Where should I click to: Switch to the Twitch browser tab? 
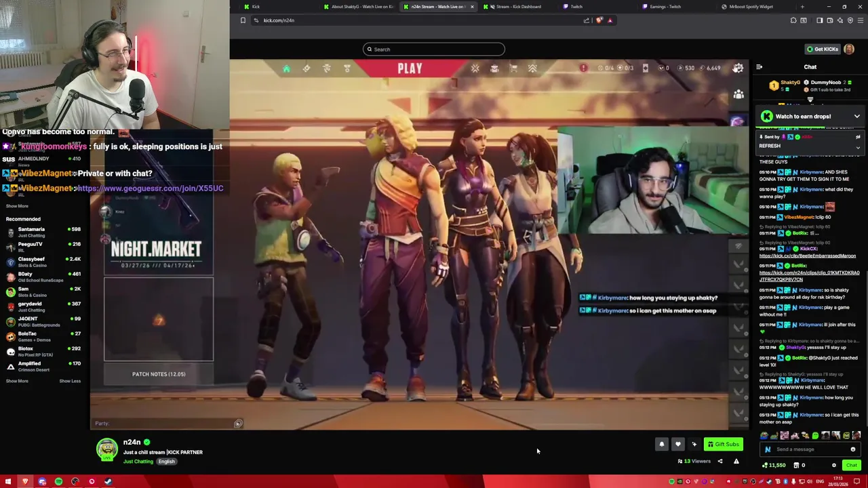pos(597,7)
